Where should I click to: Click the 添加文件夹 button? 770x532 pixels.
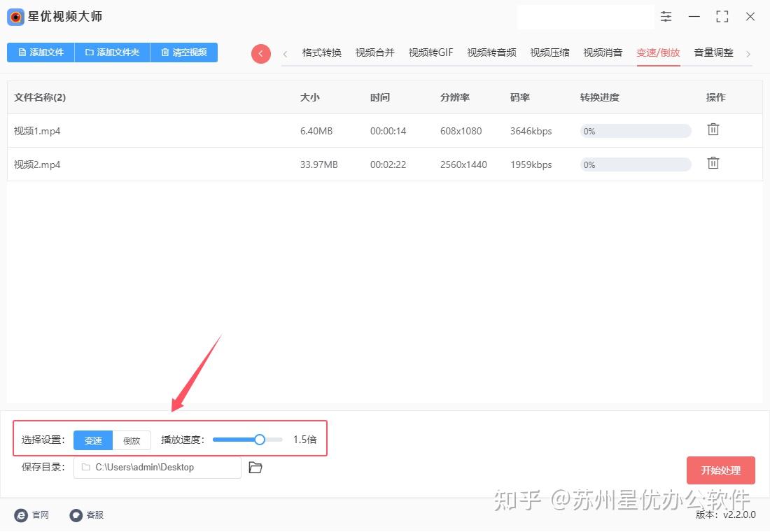112,52
